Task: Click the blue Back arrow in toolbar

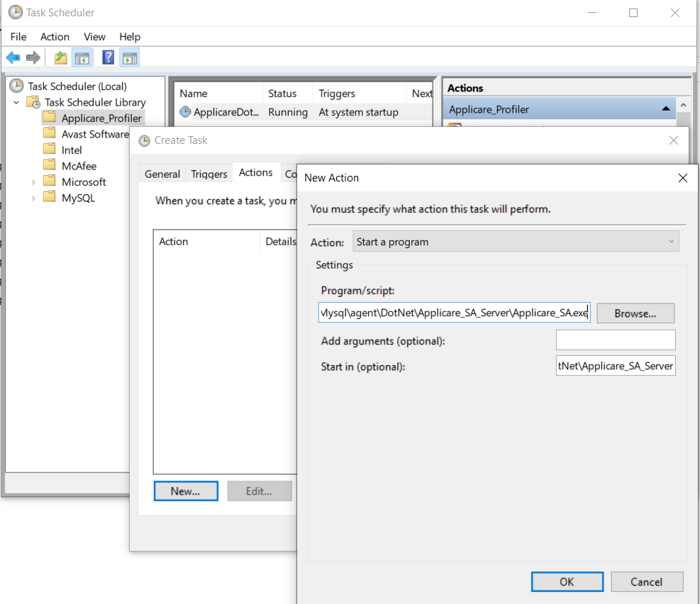Action: click(x=13, y=57)
